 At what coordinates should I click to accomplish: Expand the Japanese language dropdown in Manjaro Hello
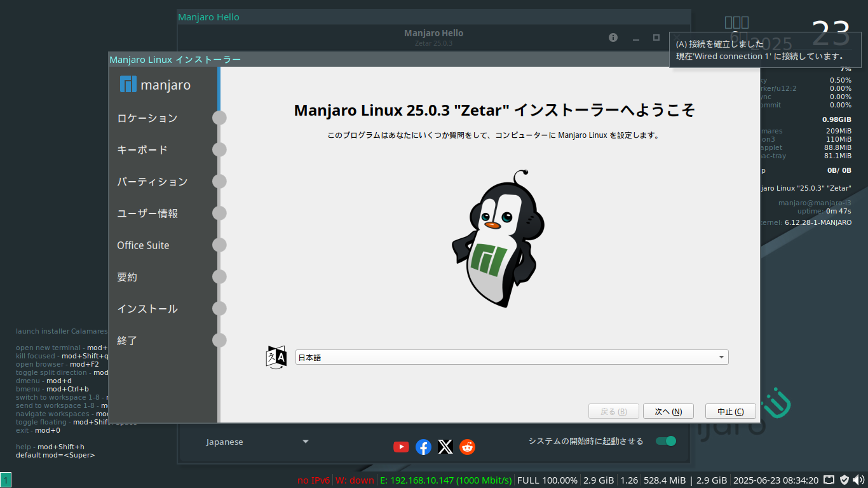point(257,442)
